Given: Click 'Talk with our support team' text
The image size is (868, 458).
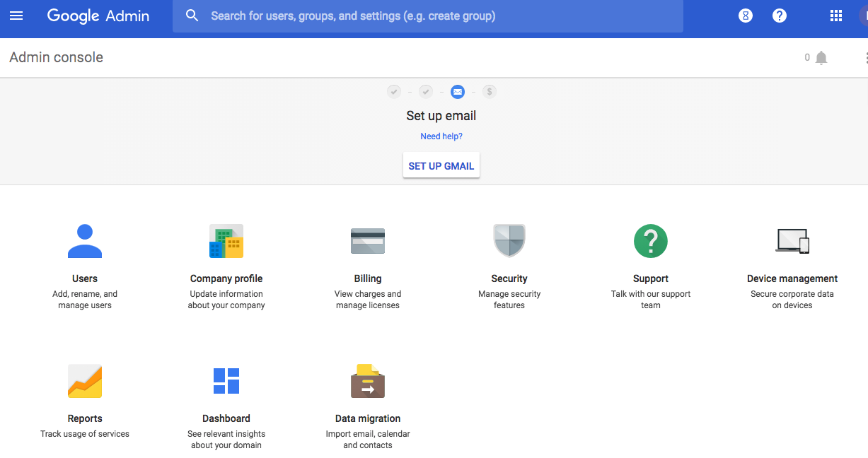Looking at the screenshot, I should [x=651, y=300].
